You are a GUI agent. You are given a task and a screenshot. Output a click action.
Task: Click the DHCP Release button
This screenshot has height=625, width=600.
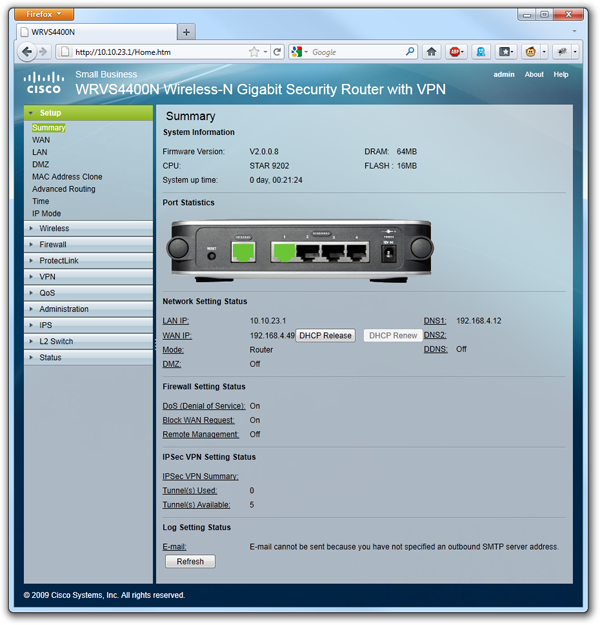[325, 336]
